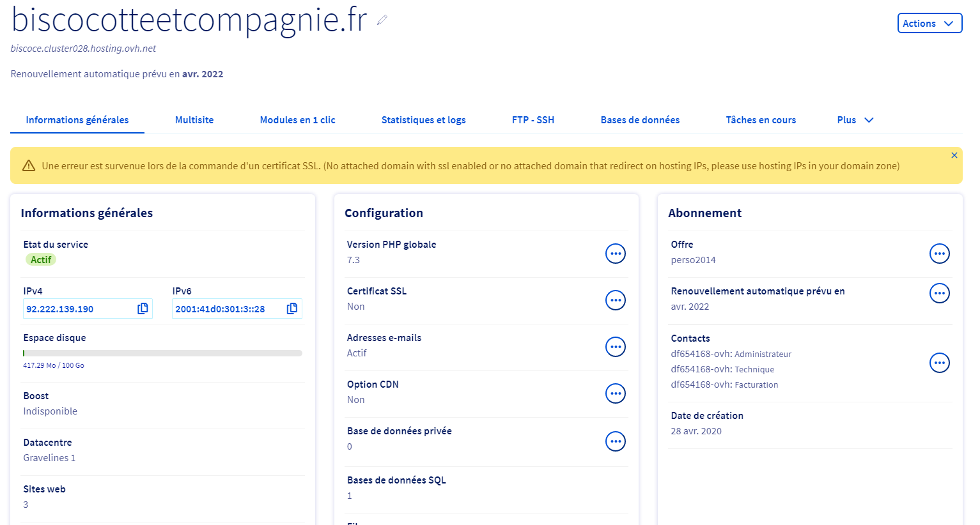Open options menu for Version PHP globale
The height and width of the screenshot is (525, 980).
tap(615, 254)
